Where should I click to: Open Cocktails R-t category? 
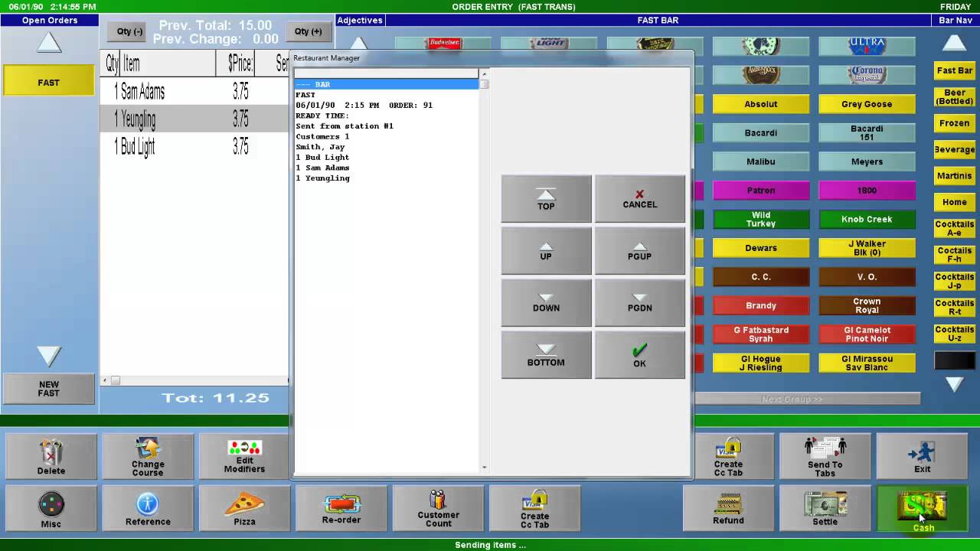click(955, 308)
